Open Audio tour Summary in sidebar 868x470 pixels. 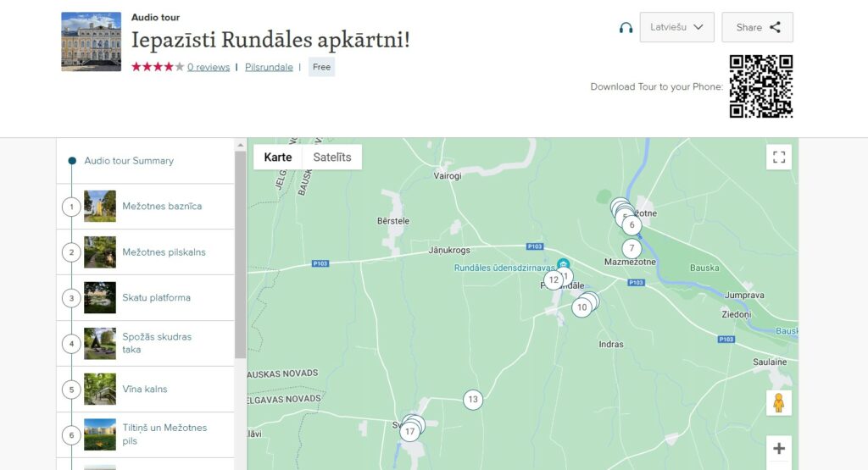coord(129,161)
